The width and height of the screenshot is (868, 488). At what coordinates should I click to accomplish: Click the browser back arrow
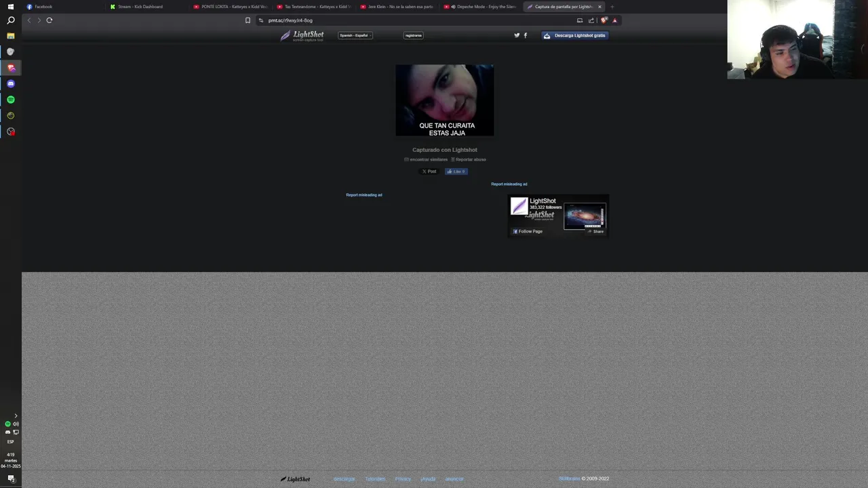click(28, 20)
